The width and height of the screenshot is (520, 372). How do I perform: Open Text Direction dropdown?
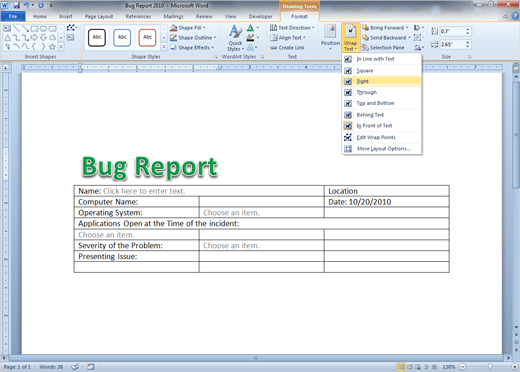coord(292,28)
